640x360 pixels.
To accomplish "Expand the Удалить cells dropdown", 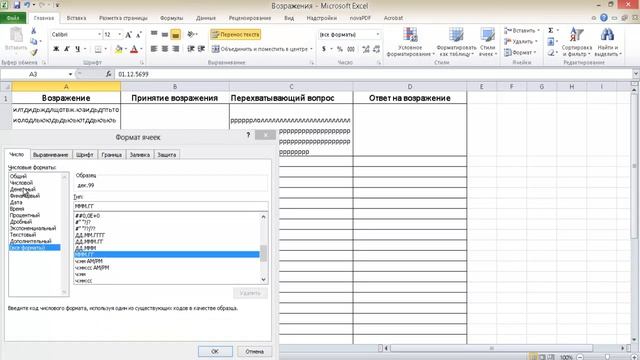I will point(536,42).
